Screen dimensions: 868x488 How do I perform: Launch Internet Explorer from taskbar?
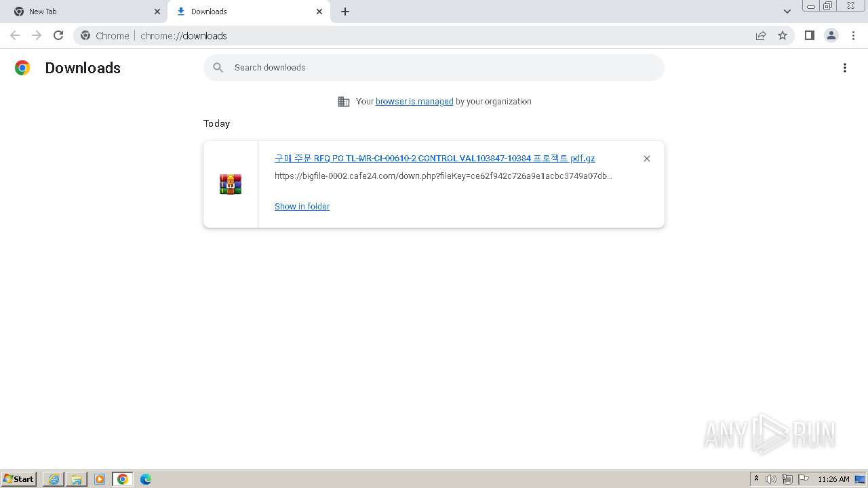54,479
